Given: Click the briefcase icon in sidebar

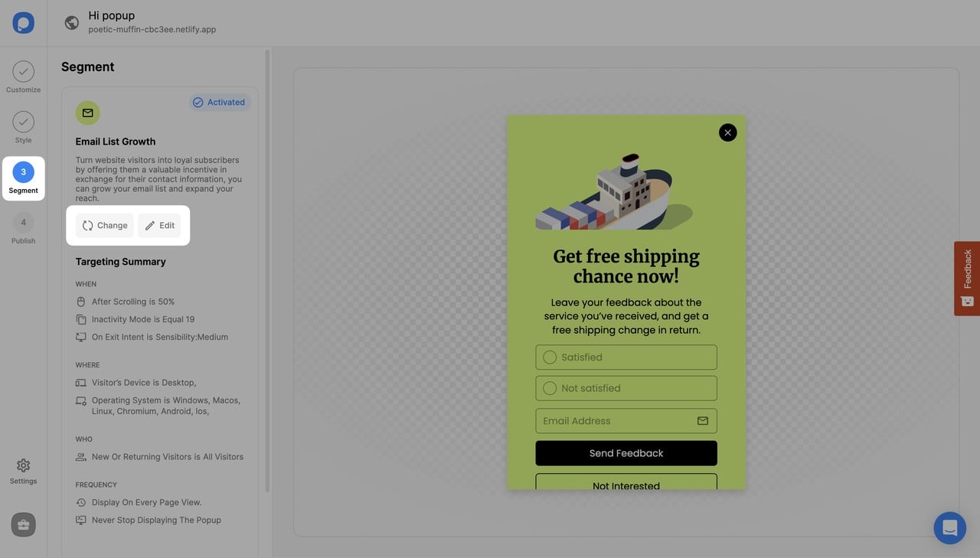Looking at the screenshot, I should click(23, 524).
